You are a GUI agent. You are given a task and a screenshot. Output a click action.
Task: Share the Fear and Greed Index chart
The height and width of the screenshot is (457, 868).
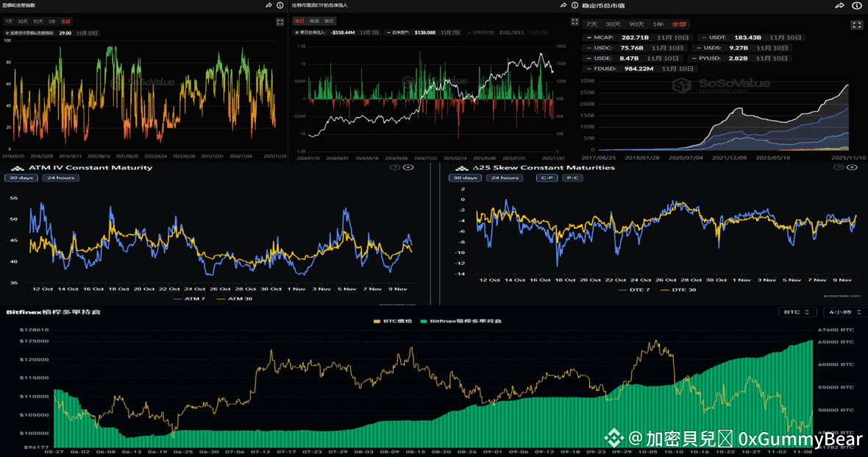269,5
